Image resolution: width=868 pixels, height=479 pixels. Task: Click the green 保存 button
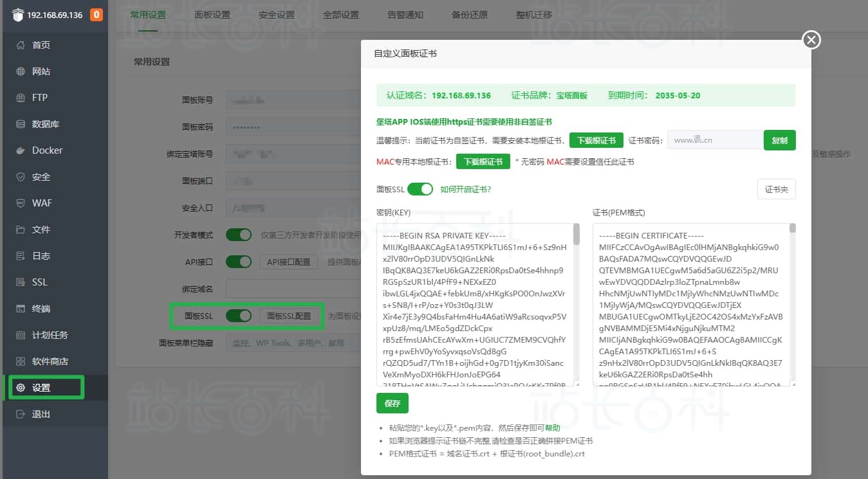click(x=392, y=404)
